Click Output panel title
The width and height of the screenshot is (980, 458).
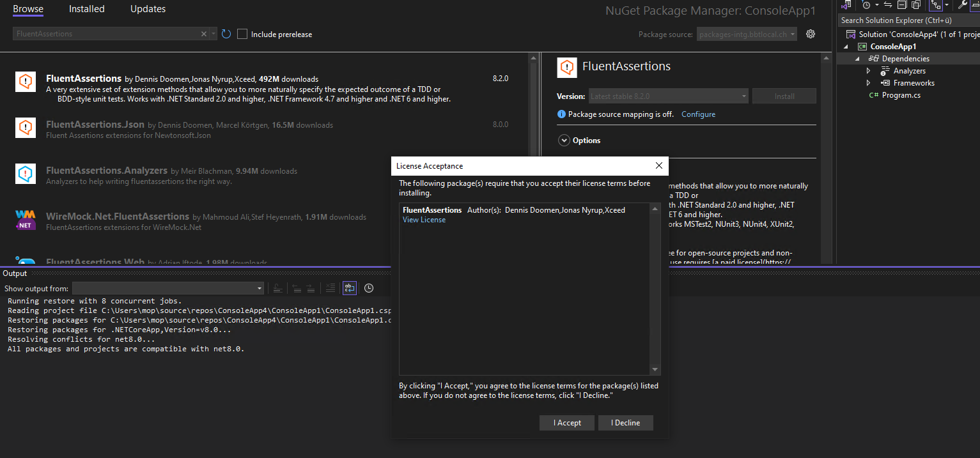(15, 273)
